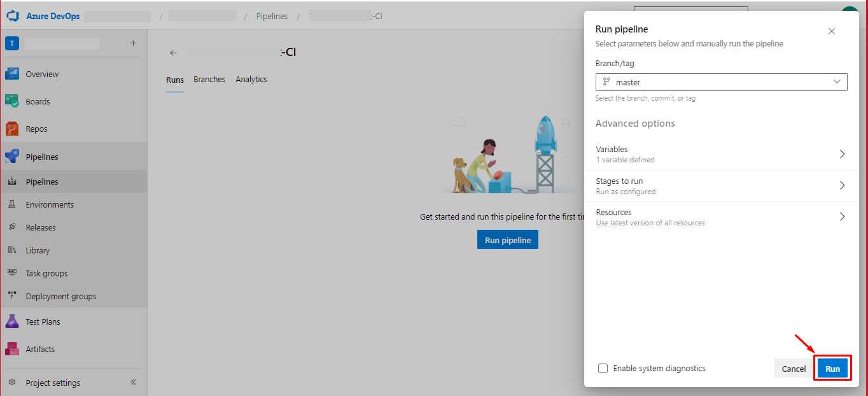Open the Branch/tag master dropdown
Screen dimensions: 868x396
[722, 82]
